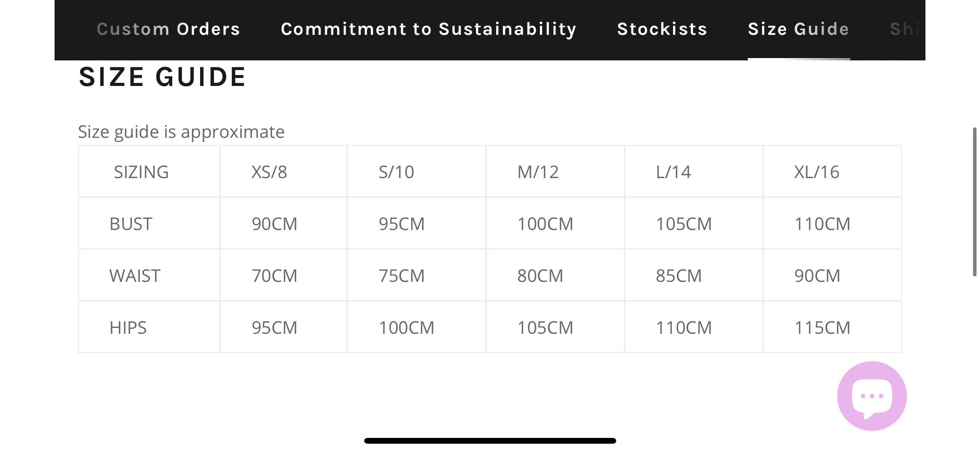The width and height of the screenshot is (980, 453).
Task: Select the Size Guide tab
Action: click(798, 29)
